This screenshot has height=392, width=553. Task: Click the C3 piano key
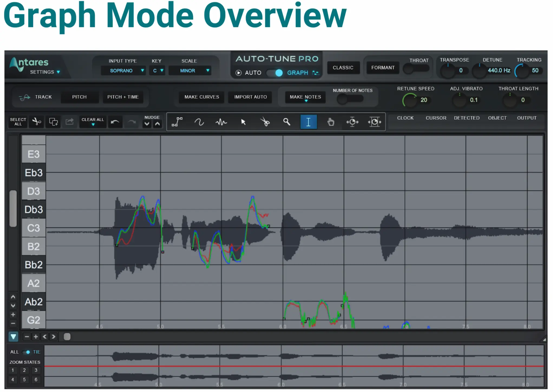coord(34,228)
